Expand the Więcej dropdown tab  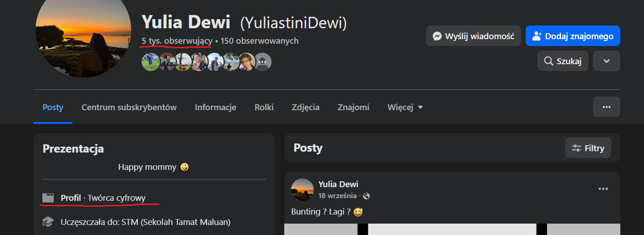[x=405, y=107]
